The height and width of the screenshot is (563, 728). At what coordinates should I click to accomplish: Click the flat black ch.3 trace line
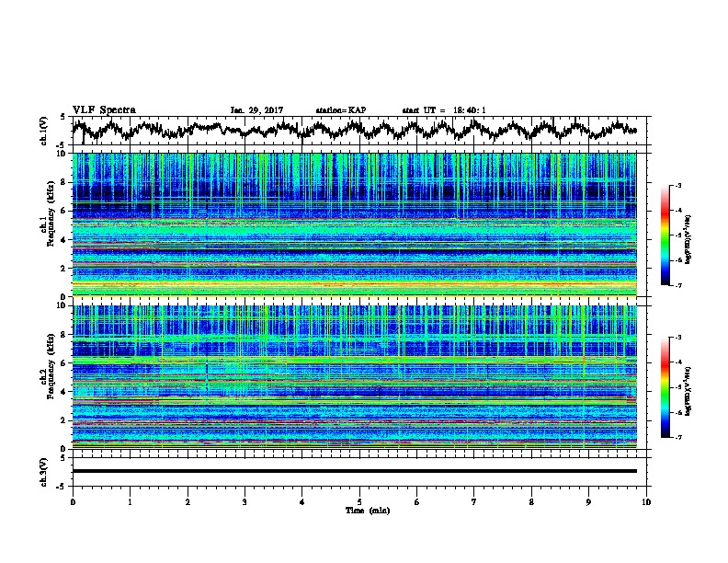click(x=354, y=471)
